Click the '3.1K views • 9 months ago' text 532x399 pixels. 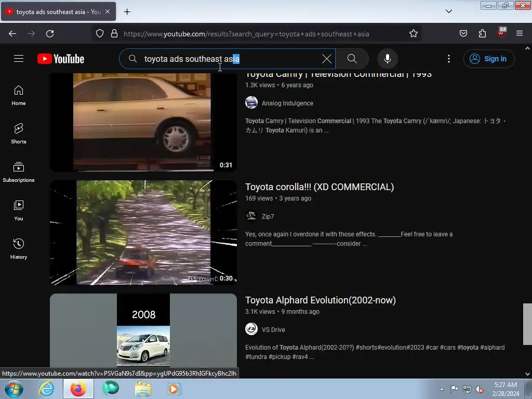[x=282, y=312]
